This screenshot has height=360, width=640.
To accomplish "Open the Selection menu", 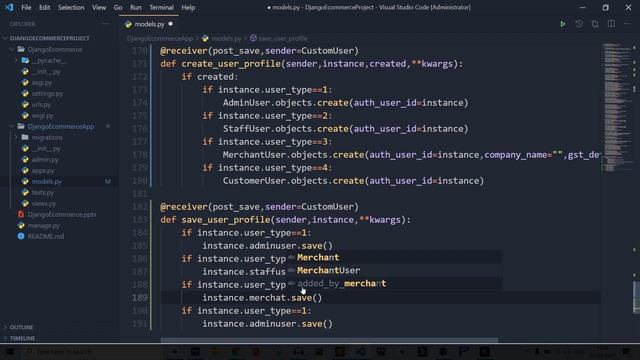I will (x=71, y=7).
